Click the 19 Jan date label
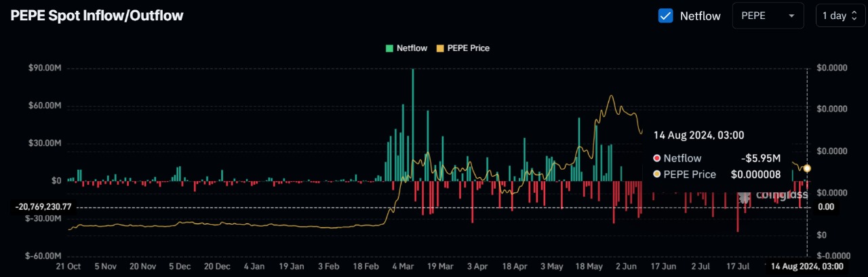This screenshot has width=868, height=277. coord(292,267)
